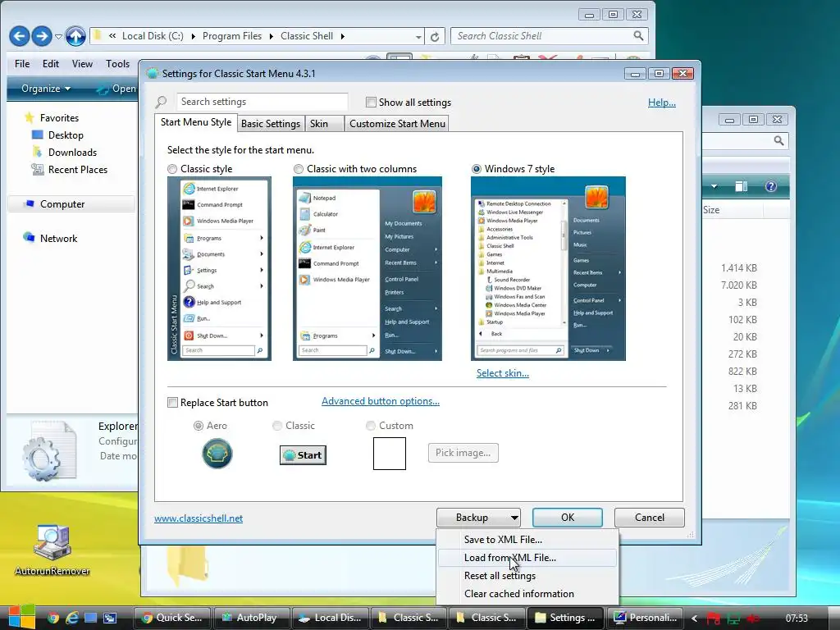Select Network in the navigation pane
840x630 pixels.
pos(50,239)
